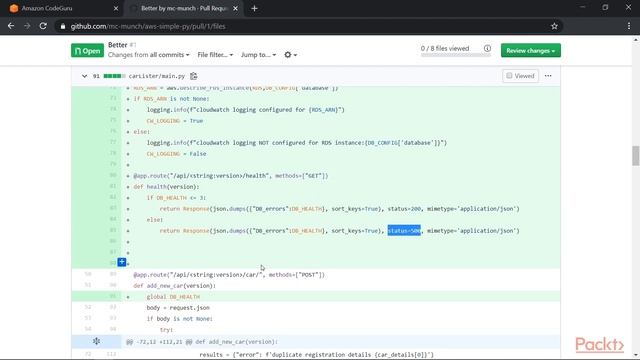Open the File filter dropdown
640x360 pixels.
215,55
